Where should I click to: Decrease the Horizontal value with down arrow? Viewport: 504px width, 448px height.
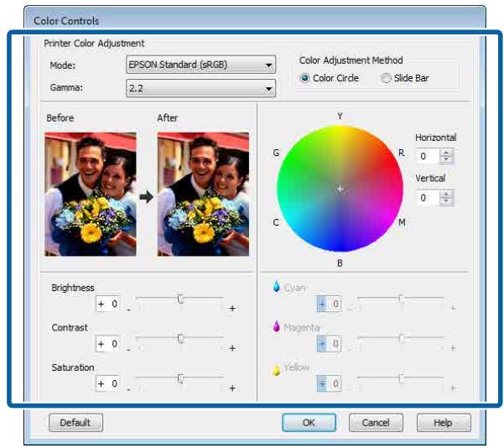click(446, 159)
